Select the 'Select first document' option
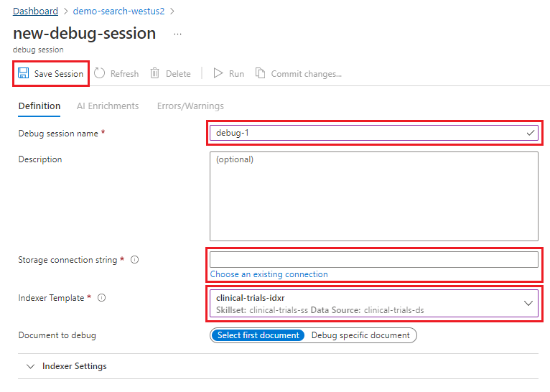The height and width of the screenshot is (392, 550). click(x=258, y=335)
